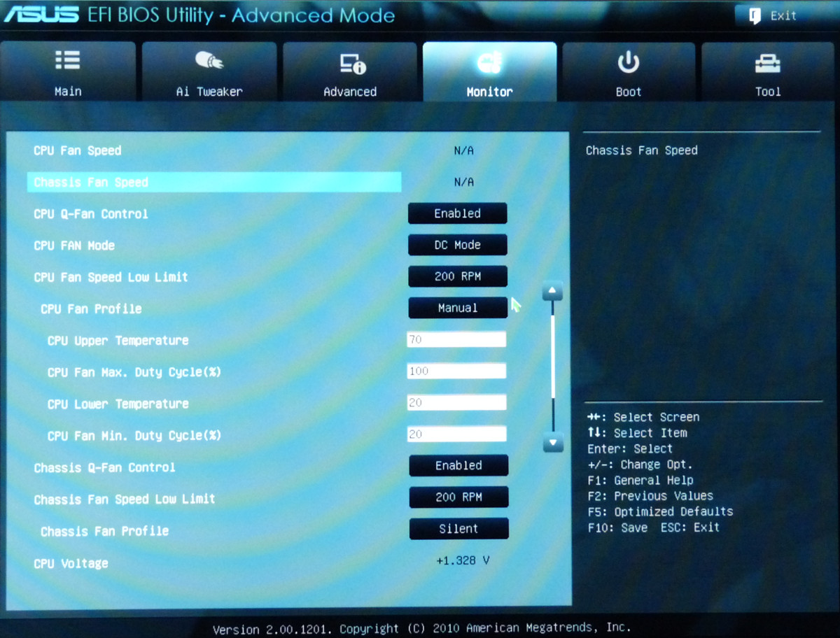Open the Main tab
The image size is (840, 638).
click(x=68, y=71)
